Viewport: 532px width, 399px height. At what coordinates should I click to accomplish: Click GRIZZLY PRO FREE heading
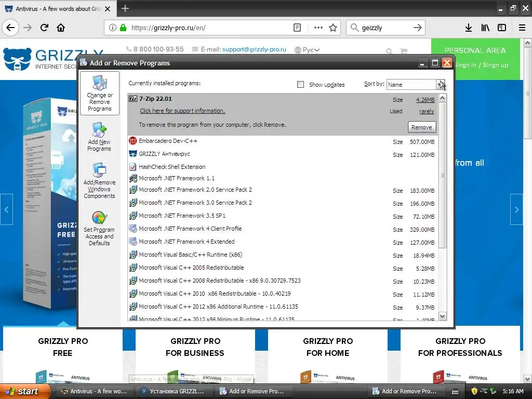[x=63, y=347]
